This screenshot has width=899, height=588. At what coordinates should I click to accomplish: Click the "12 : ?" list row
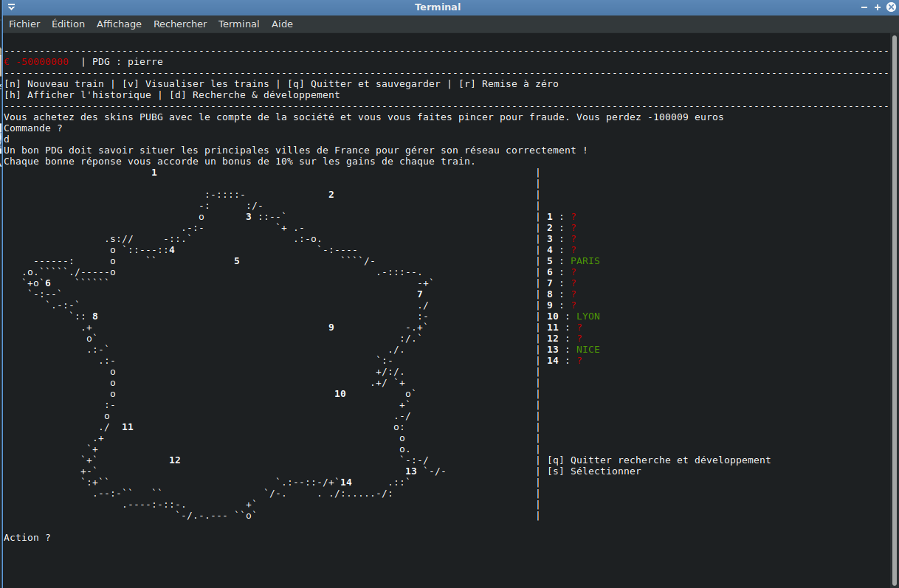click(565, 339)
